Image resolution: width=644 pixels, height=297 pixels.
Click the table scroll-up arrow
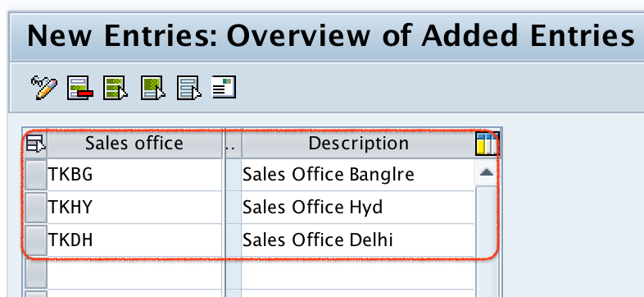pyautogui.click(x=487, y=173)
